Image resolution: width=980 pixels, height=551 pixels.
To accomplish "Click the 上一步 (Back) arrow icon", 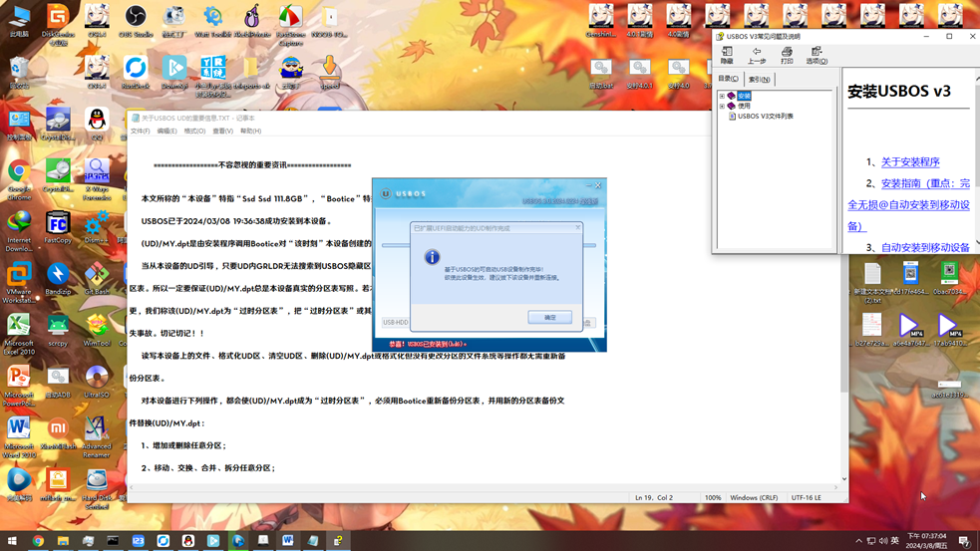I will [757, 55].
